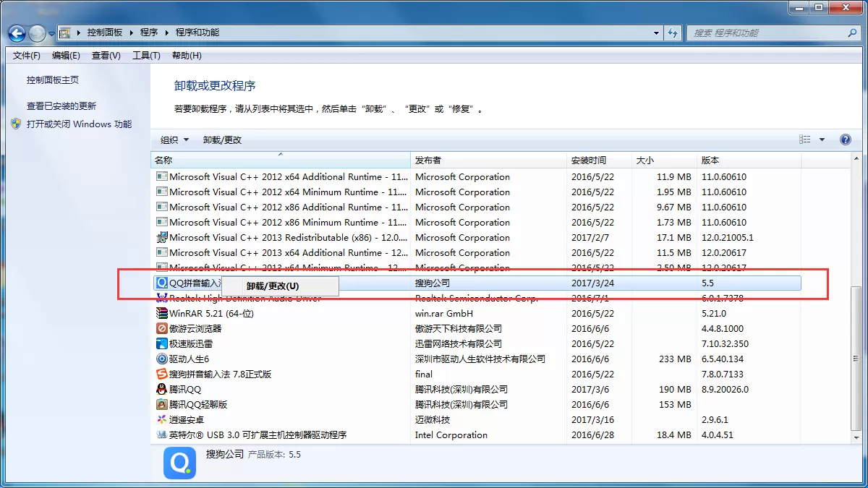Screen dimensions: 868x488
Task: Click publisher 迈微科技
Action: tap(433, 420)
